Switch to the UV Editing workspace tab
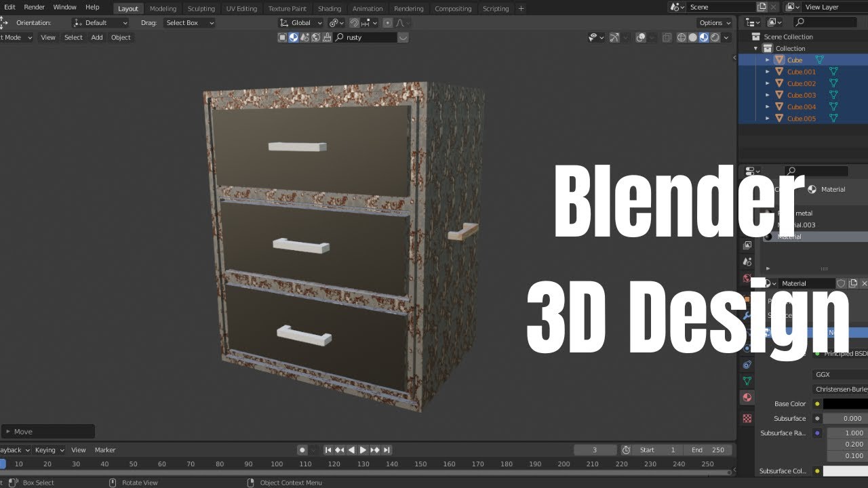Image resolution: width=868 pixels, height=488 pixels. (x=242, y=9)
